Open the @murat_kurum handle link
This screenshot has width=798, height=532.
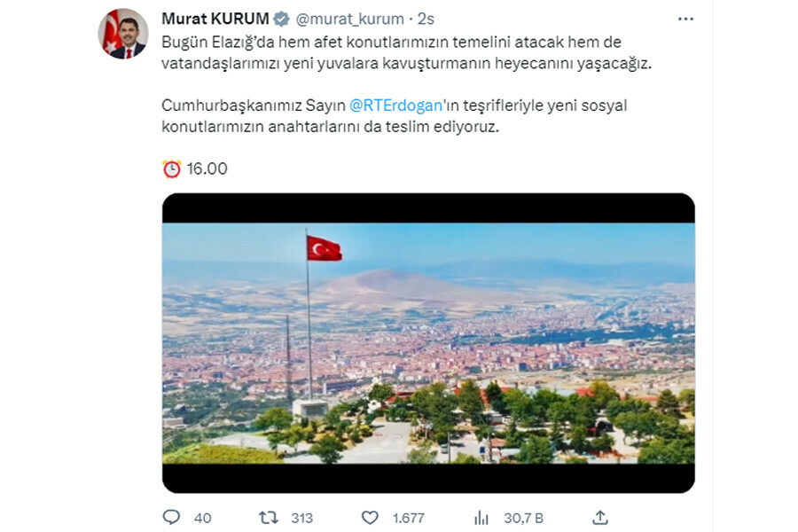(349, 19)
